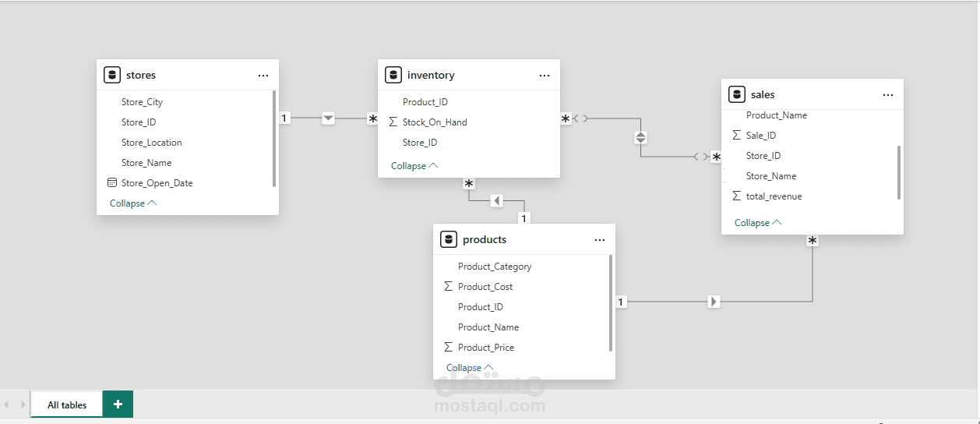
Task: Click the sales table vertical scrollbar
Action: coord(899,171)
